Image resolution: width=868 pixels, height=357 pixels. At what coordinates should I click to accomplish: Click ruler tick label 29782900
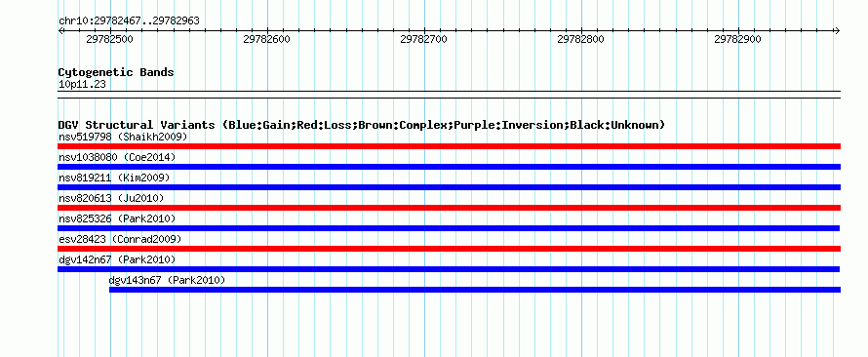[x=738, y=39]
